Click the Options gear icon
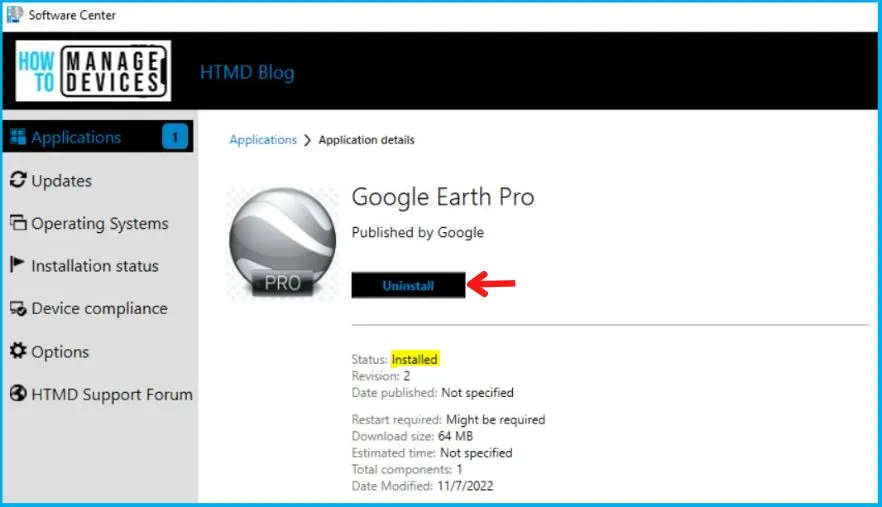The height and width of the screenshot is (507, 882). (x=17, y=351)
